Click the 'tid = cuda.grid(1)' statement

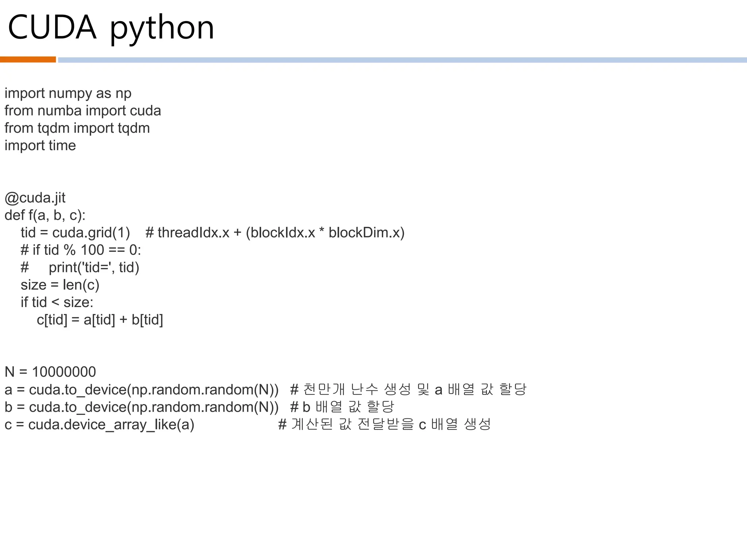pyautogui.click(x=75, y=233)
